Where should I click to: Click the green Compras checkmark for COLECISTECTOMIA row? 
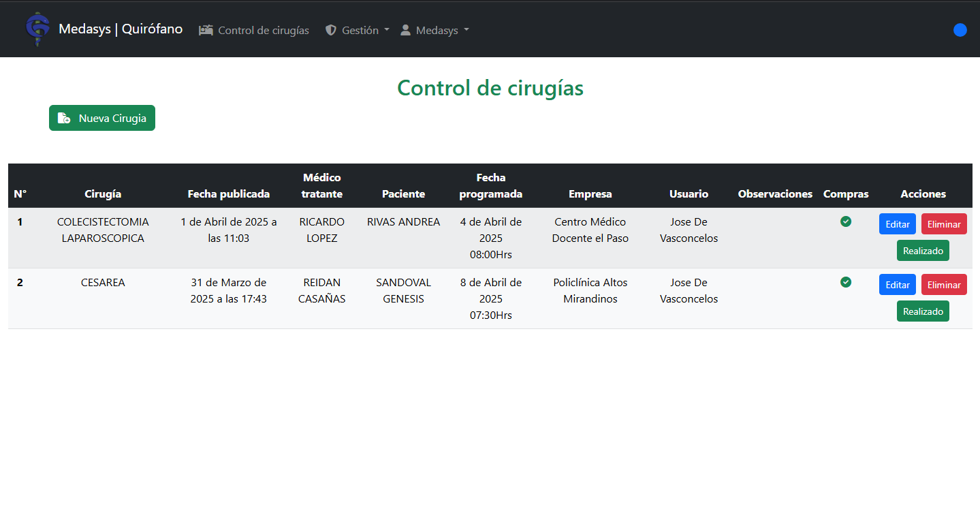(x=846, y=221)
